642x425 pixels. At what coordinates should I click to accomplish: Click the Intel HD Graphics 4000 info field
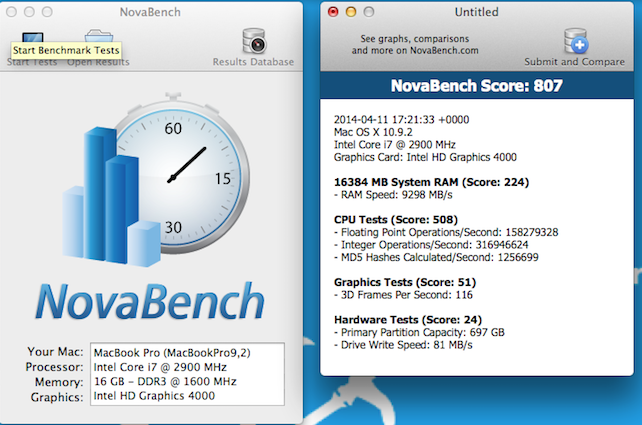[153, 396]
